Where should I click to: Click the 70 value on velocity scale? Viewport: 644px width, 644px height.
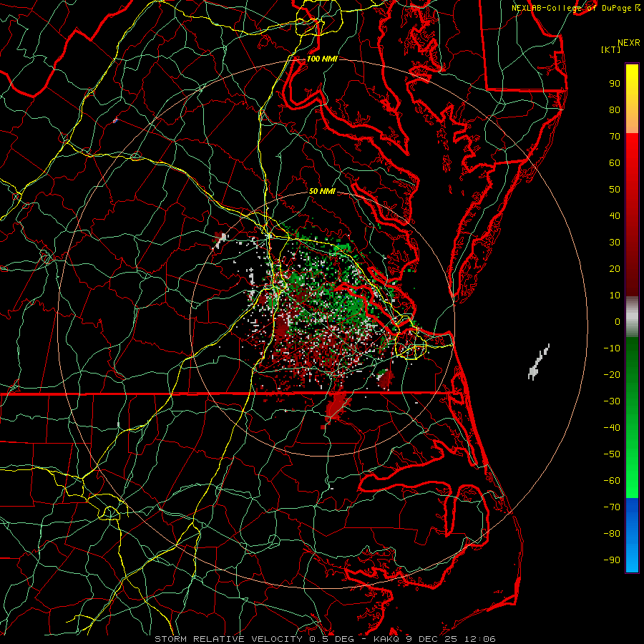point(615,137)
